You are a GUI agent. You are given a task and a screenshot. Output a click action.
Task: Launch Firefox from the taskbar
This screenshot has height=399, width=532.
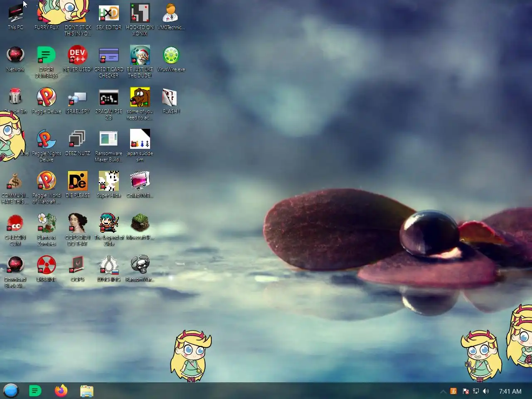61,391
